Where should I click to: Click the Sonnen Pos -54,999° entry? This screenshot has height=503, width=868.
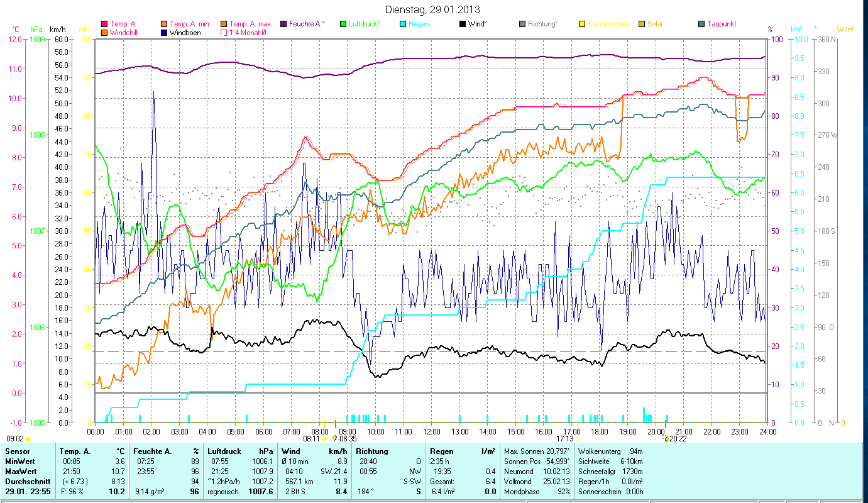[537, 462]
